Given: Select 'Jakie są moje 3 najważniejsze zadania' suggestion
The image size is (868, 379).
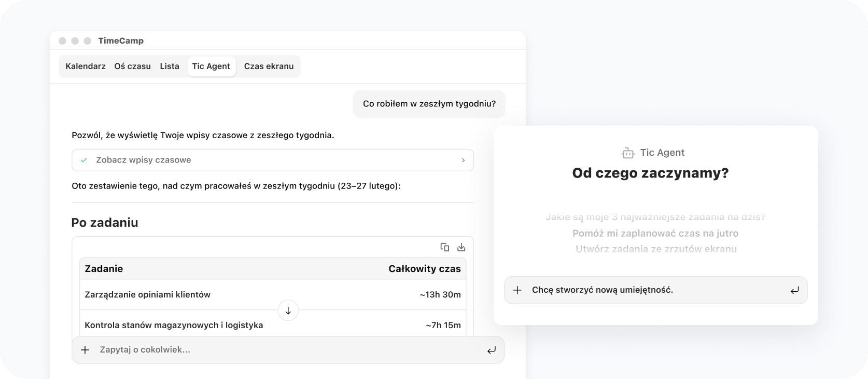Looking at the screenshot, I should click(655, 217).
